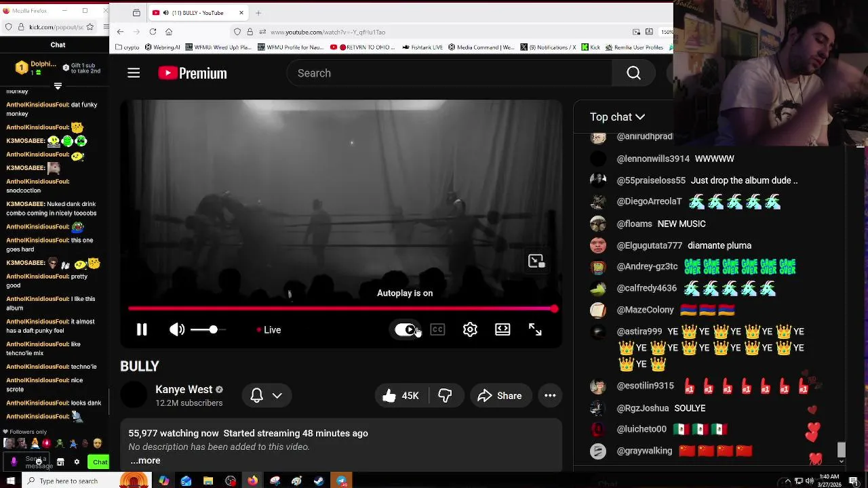The width and height of the screenshot is (868, 488).
Task: Select the BULLY - YouTube tab
Action: click(198, 13)
